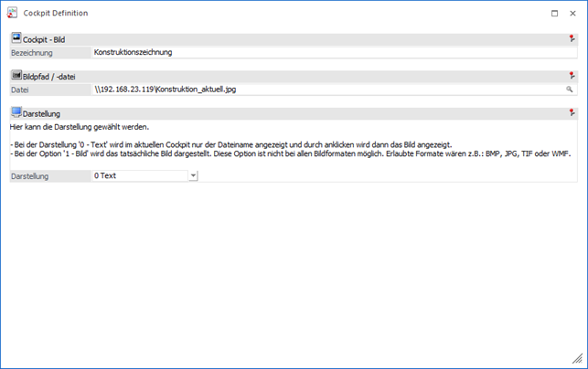This screenshot has height=369, width=588.
Task: Pin the Darstellung section
Action: click(572, 112)
